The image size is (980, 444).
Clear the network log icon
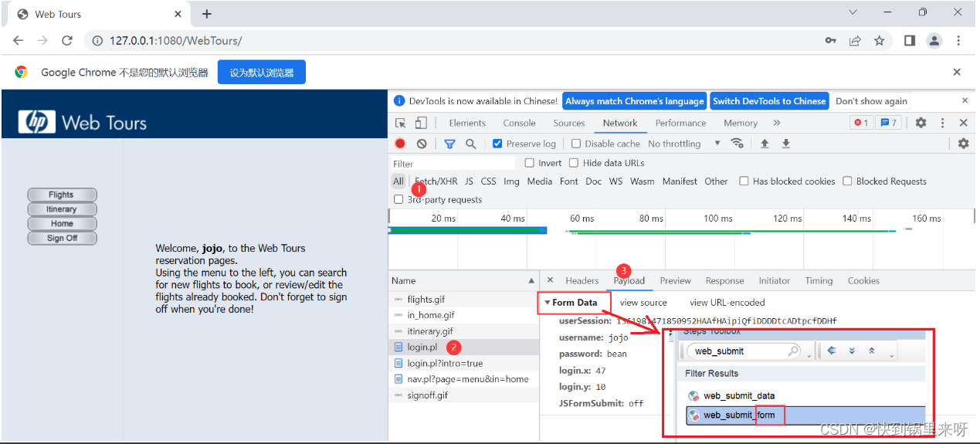[x=422, y=144]
